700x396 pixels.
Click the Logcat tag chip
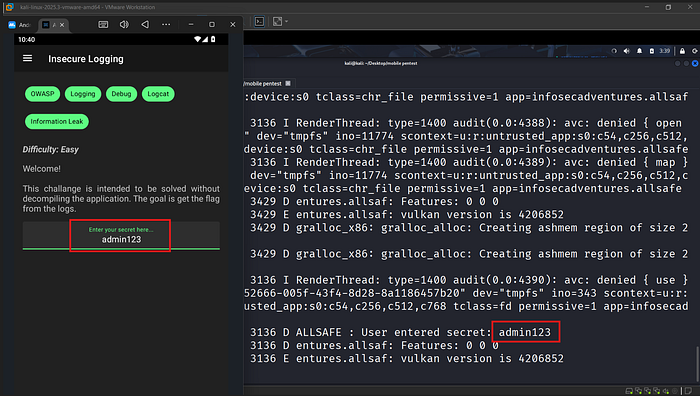point(158,94)
